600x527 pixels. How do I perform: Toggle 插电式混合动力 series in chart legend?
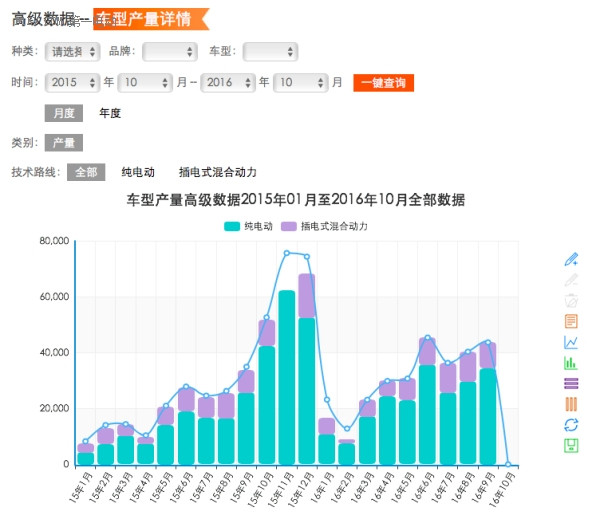coord(324,226)
